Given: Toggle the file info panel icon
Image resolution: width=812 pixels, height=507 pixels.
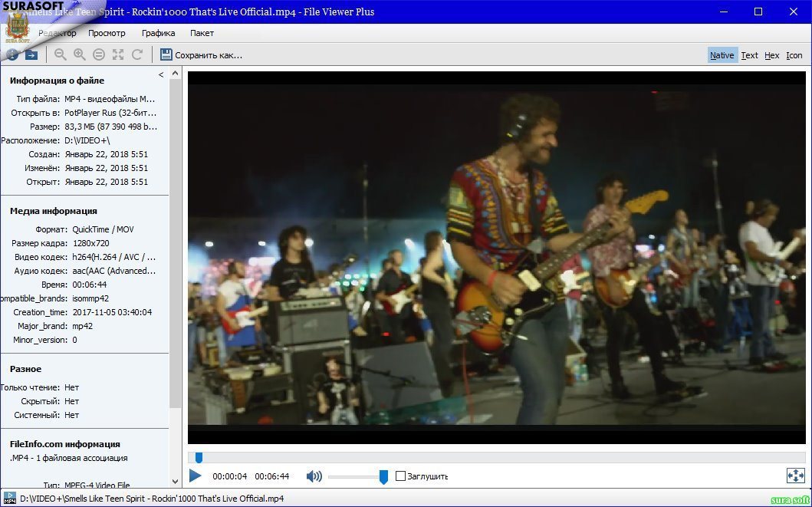Looking at the screenshot, I should pos(12,55).
